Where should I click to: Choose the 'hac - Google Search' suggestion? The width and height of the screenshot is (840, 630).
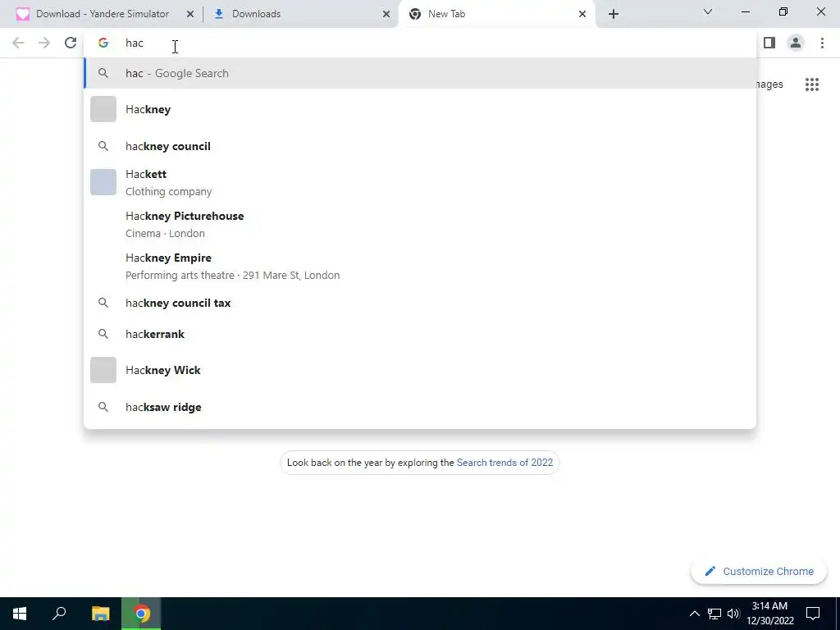click(x=420, y=73)
